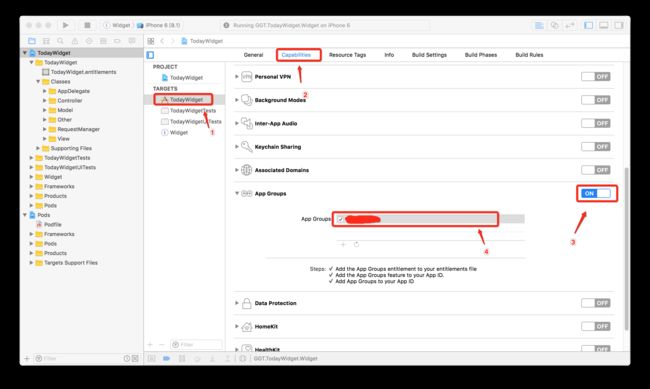Show the standard editor layout

point(539,25)
